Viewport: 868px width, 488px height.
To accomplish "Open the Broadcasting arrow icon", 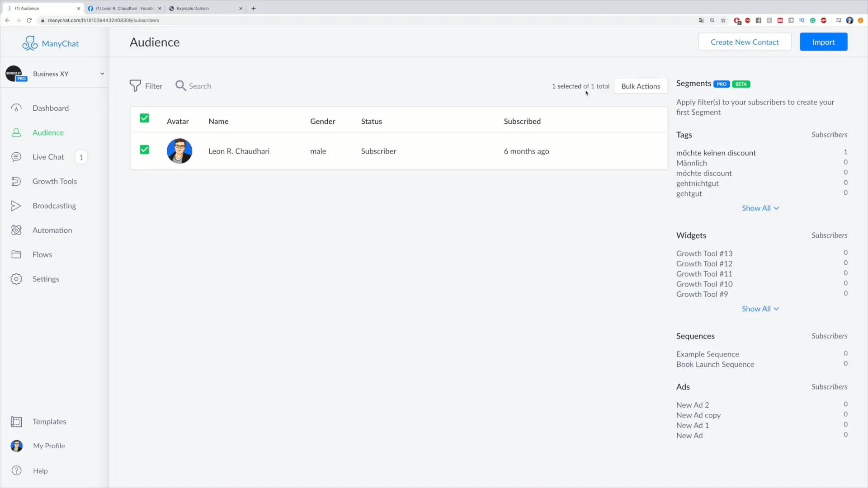I will click(x=16, y=206).
